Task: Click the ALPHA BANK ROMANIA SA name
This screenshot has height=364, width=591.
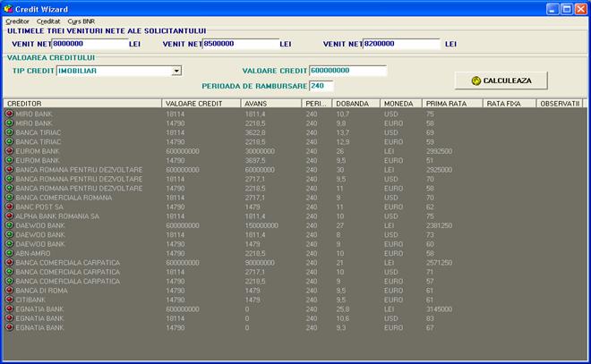Action: pyautogui.click(x=57, y=216)
